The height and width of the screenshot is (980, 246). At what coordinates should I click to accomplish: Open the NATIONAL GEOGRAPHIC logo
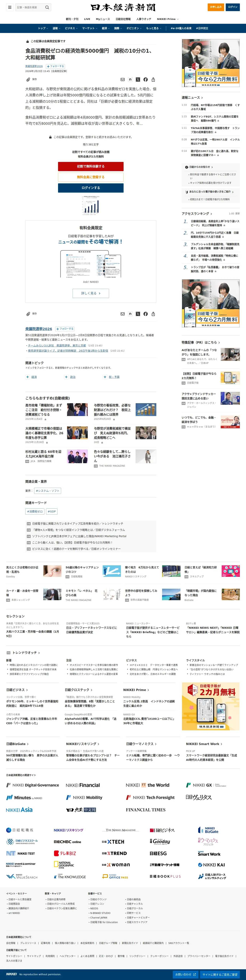pos(64,865)
